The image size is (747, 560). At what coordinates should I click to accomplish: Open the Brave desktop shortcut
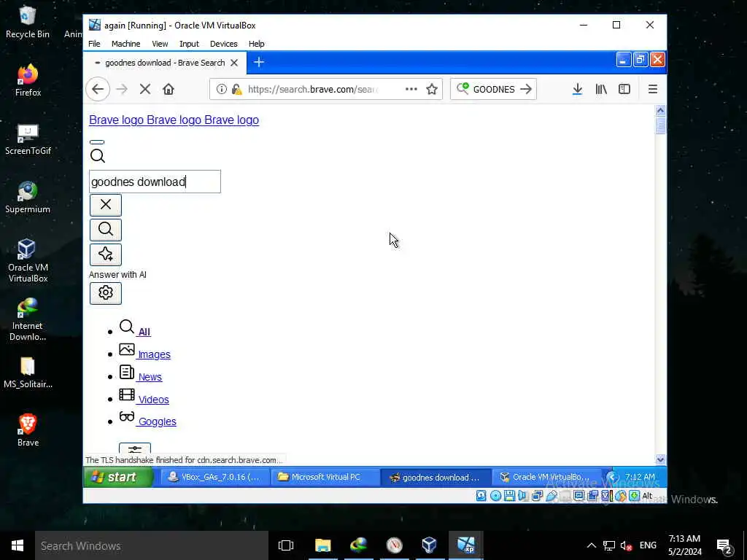[28, 430]
